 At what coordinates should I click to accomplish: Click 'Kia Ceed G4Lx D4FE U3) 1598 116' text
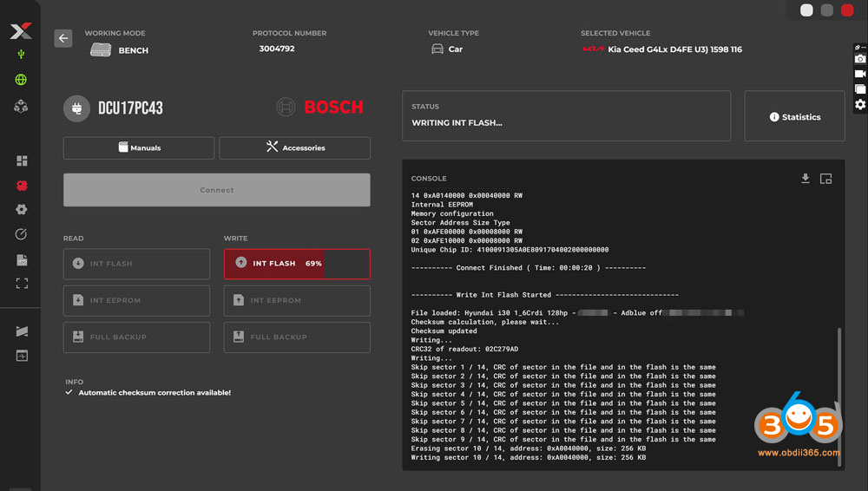point(674,49)
